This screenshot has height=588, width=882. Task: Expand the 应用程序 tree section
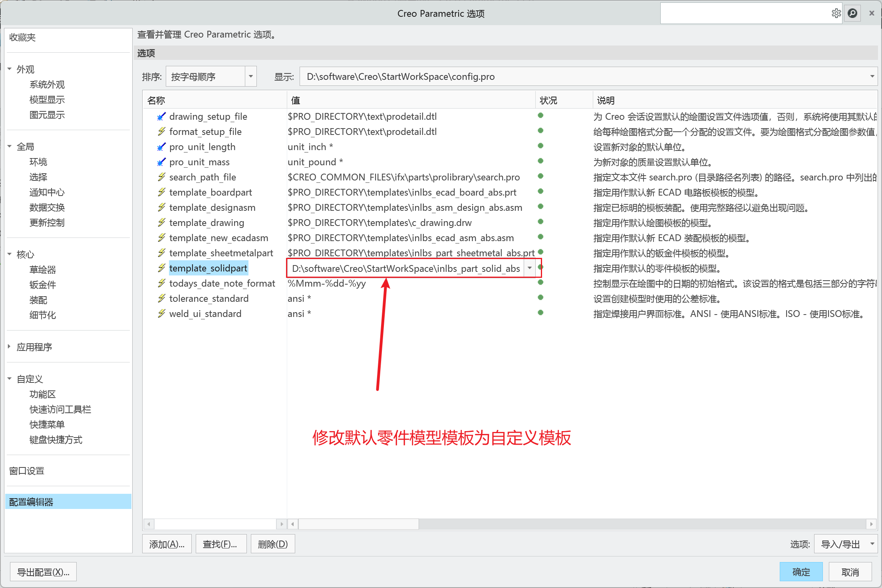(x=10, y=347)
